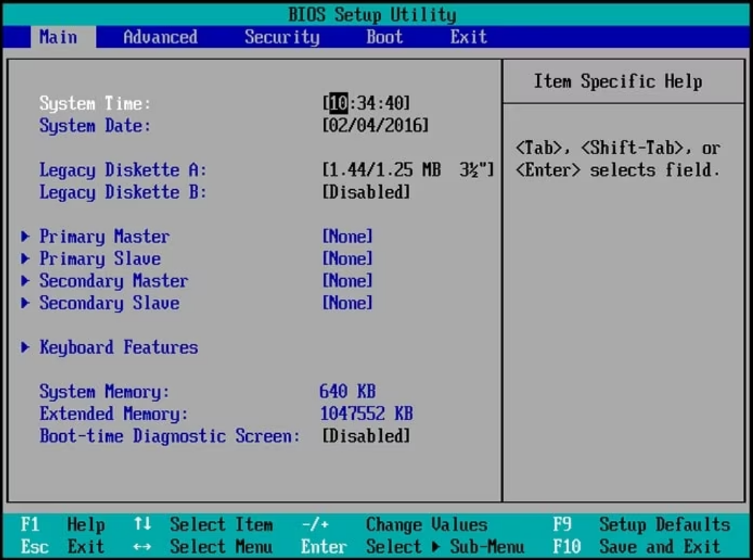
Task: Click the System Memory label
Action: (x=104, y=392)
